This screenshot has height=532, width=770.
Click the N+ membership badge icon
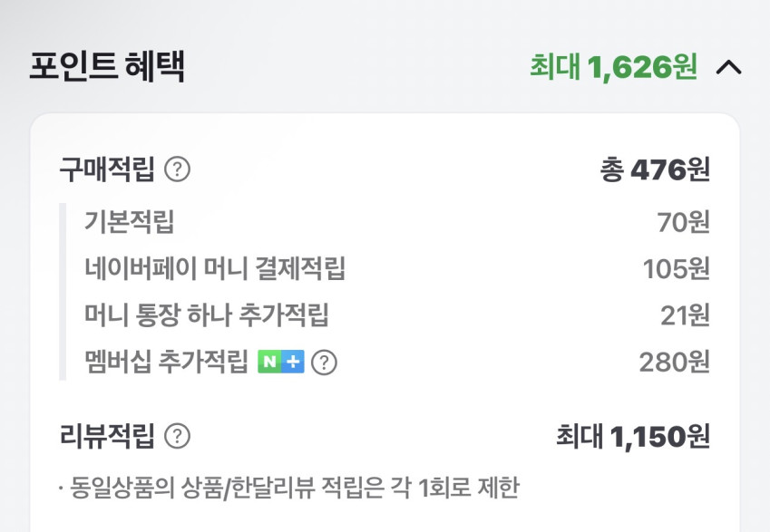click(280, 363)
